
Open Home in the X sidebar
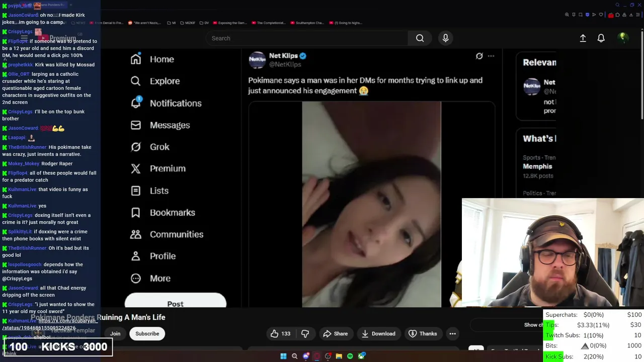tap(152, 59)
